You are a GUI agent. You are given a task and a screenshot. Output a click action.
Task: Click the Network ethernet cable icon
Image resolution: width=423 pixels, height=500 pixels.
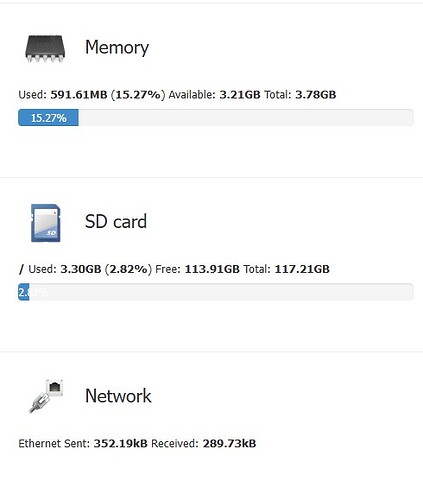tap(46, 396)
